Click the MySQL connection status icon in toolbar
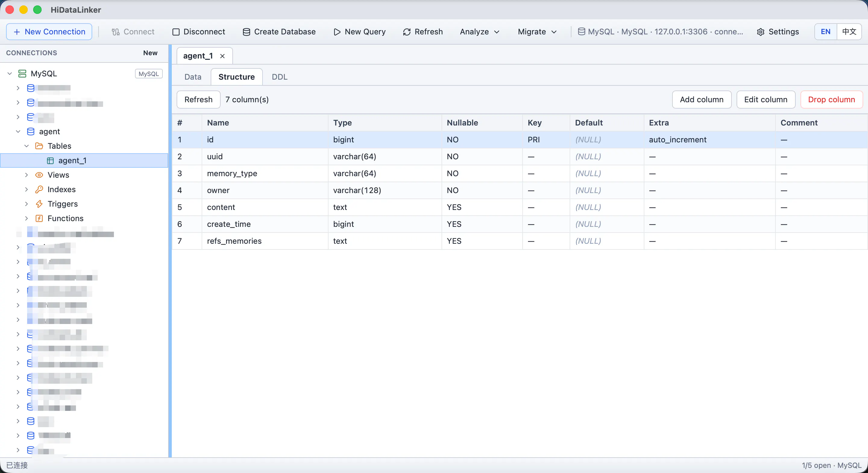This screenshot has height=473, width=868. tap(581, 32)
